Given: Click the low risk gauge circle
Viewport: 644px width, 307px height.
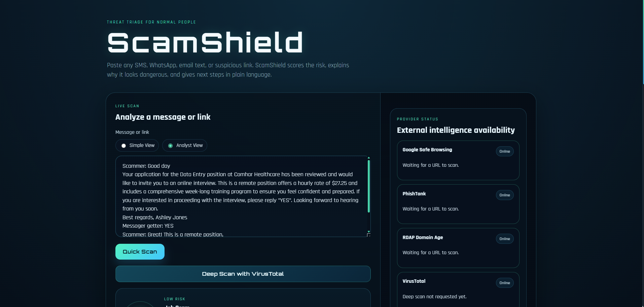Looking at the screenshot, I should [x=141, y=304].
